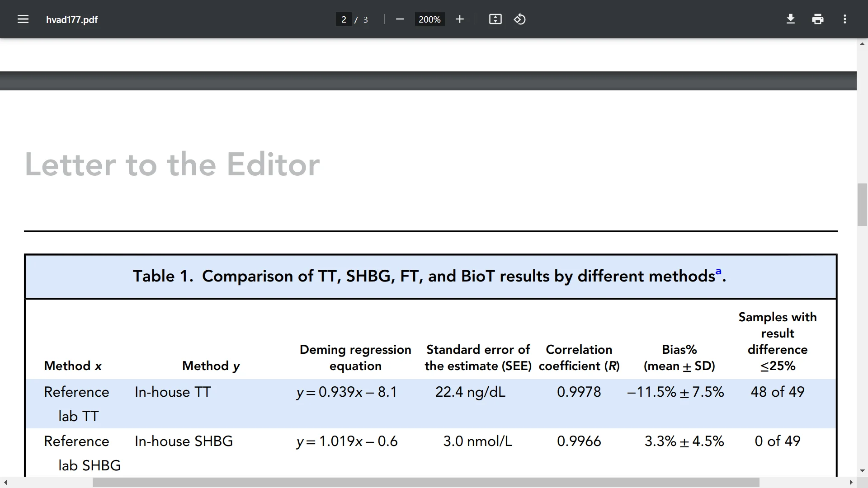Select '0 of 49' cell
Viewport: 868px width, 488px height.
tap(778, 441)
